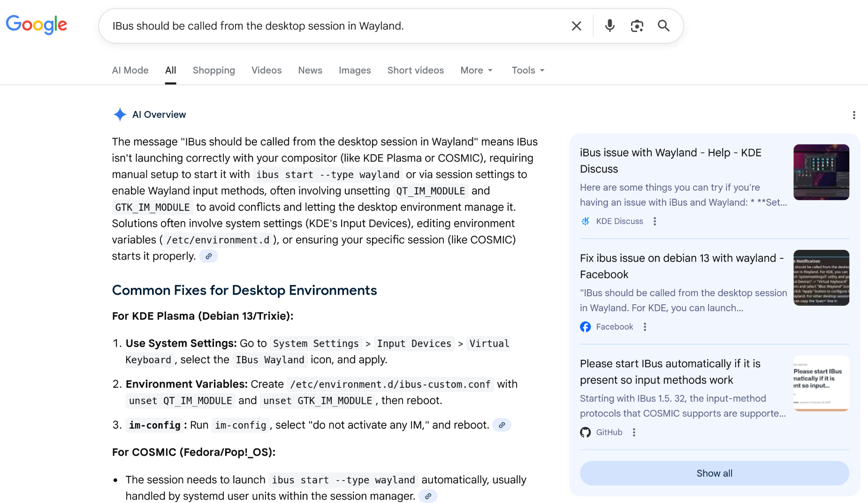868x503 pixels.
Task: Select the All results tab
Action: click(x=170, y=70)
